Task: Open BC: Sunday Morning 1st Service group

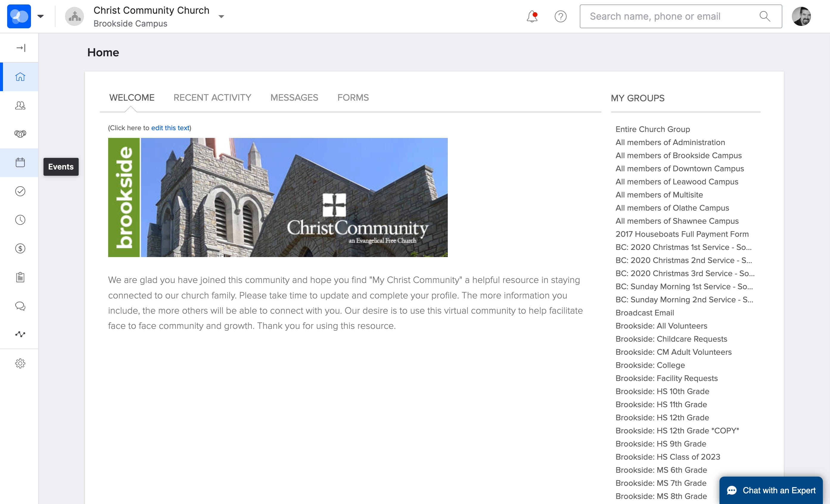Action: click(x=684, y=287)
